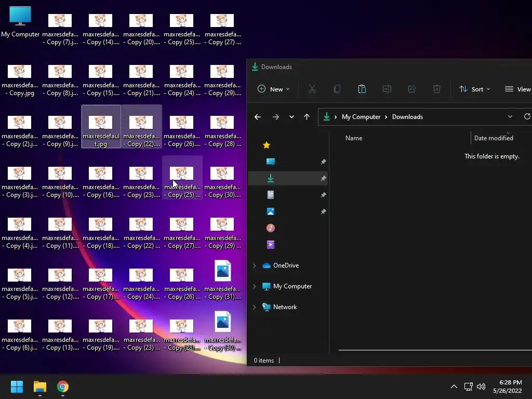Viewport: 532px width, 399px height.
Task: Select OneDrive in navigation pane
Action: 281,265
